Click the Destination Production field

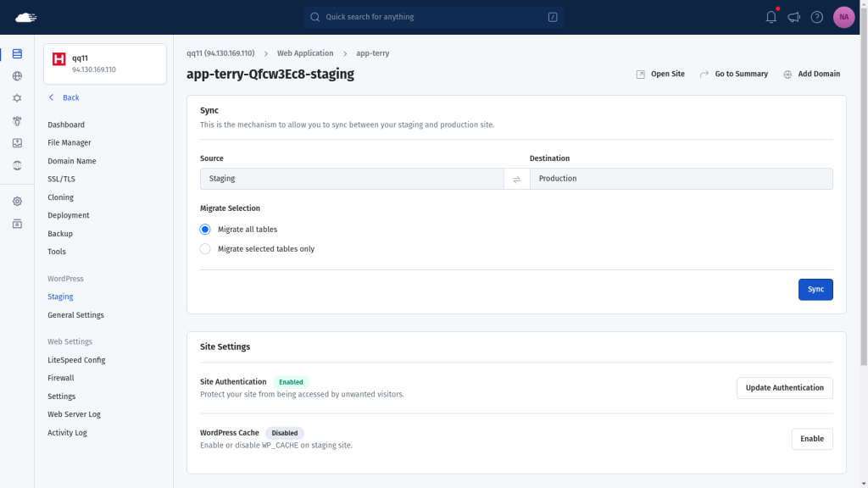(x=680, y=179)
